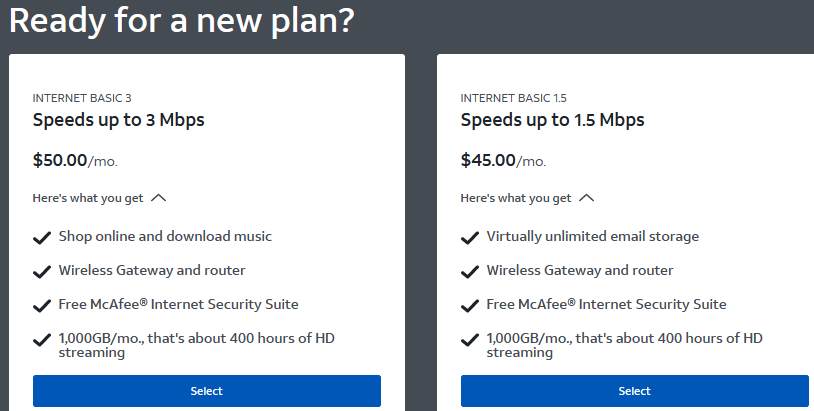Click the $45.00/mo. price

[x=503, y=160]
